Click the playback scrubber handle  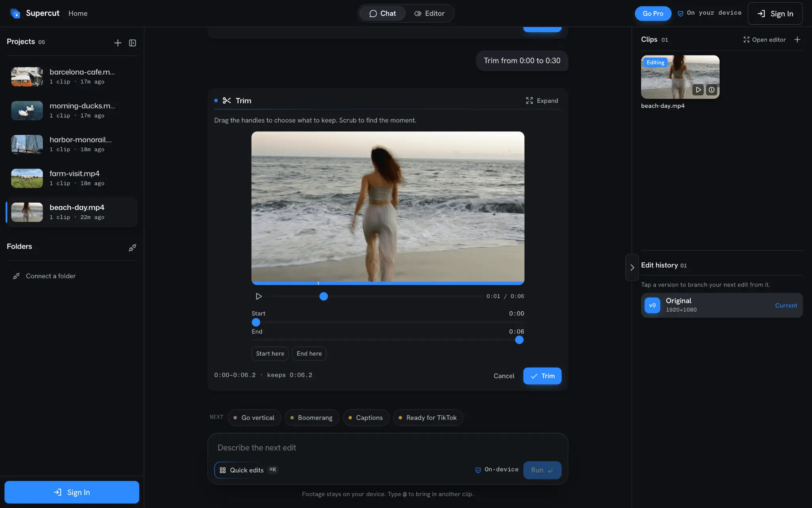point(324,296)
